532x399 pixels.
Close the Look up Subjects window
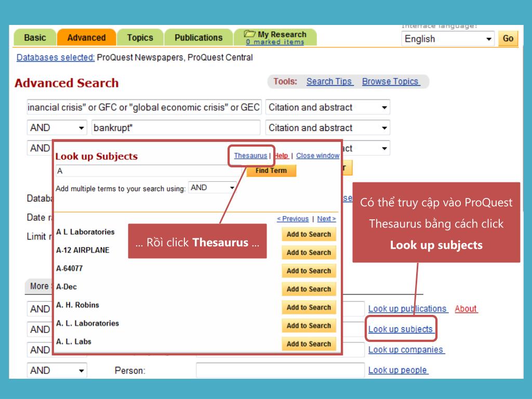(x=317, y=155)
